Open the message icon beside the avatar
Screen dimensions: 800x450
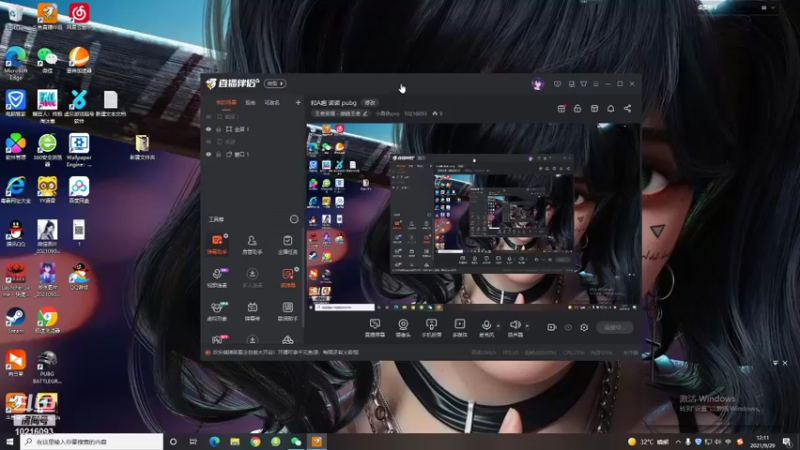[557, 84]
